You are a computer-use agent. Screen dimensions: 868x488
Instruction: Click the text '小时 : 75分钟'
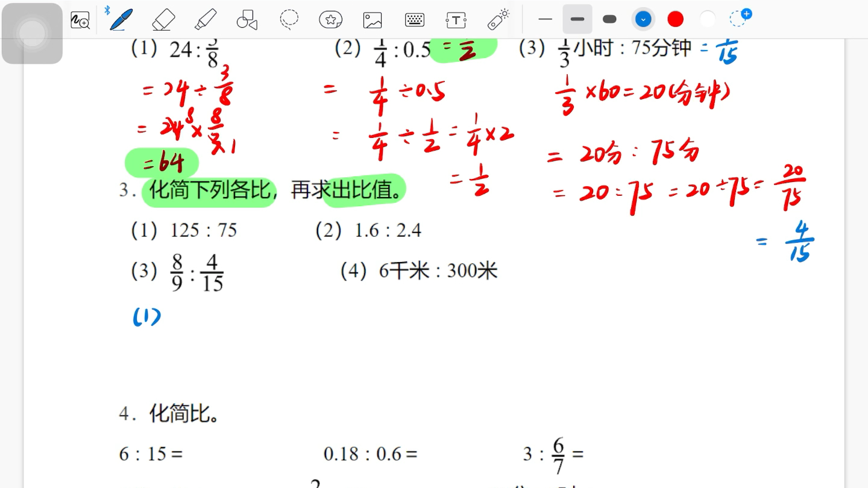[632, 48]
